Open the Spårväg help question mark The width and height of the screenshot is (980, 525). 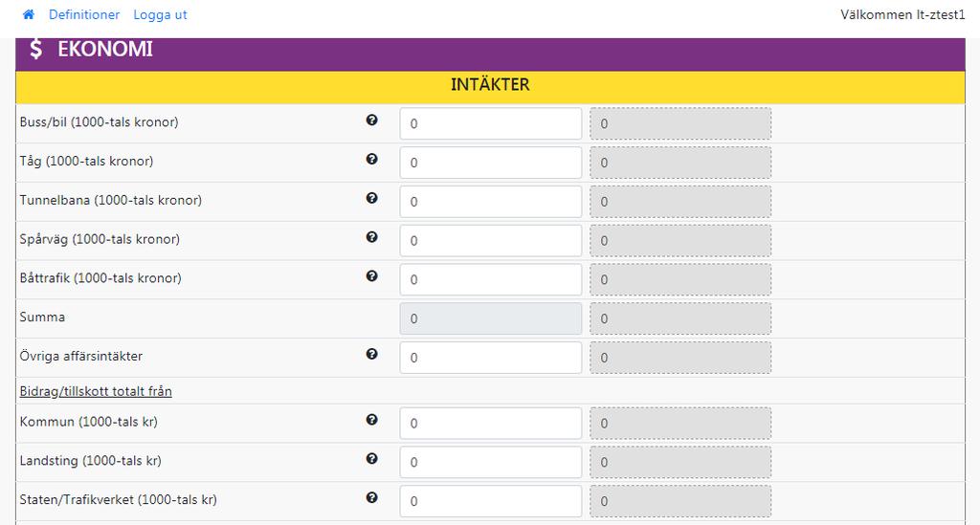coord(372,236)
